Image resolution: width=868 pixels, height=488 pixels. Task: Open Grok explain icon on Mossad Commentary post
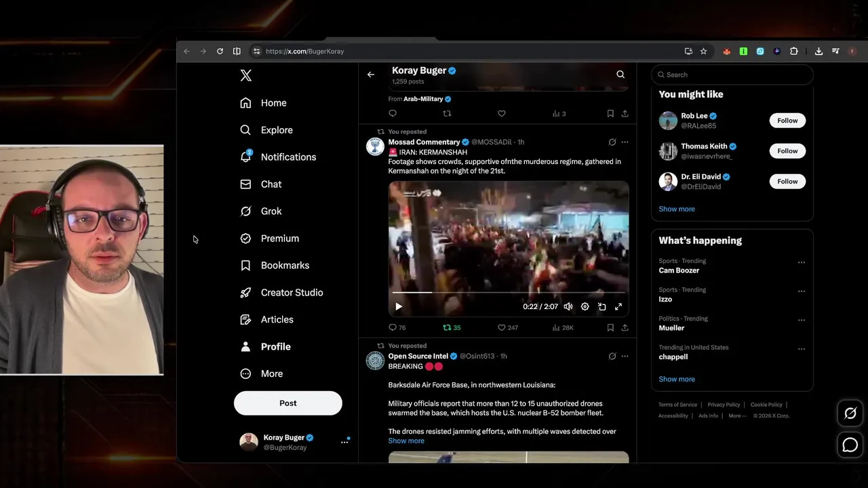click(612, 142)
